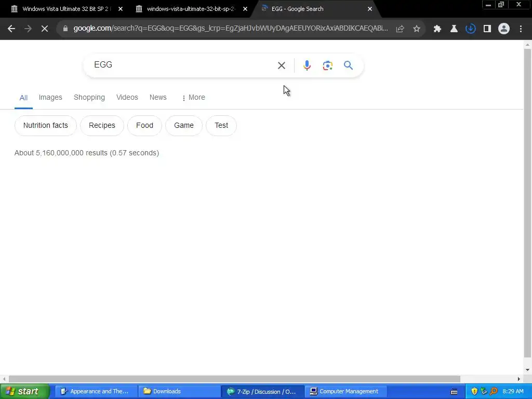The image size is (532, 399).
Task: Filter by the Nutrition facts chip
Action: click(x=46, y=126)
